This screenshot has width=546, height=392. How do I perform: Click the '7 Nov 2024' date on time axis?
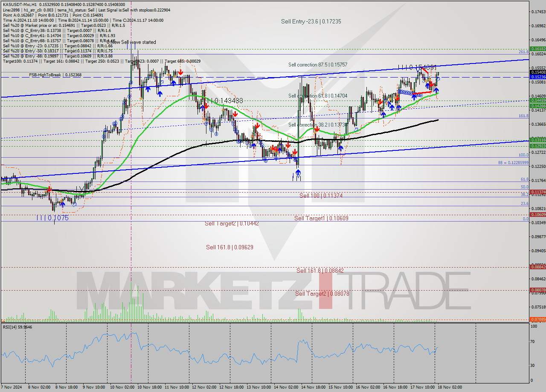coord(10,387)
